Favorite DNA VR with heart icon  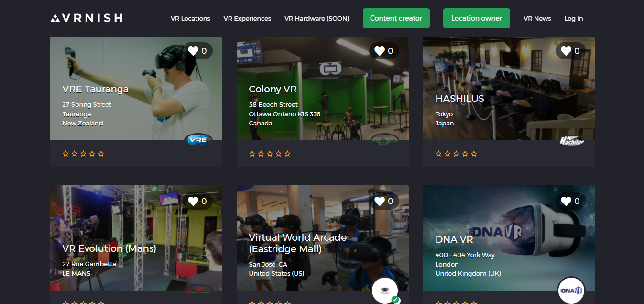point(566,201)
